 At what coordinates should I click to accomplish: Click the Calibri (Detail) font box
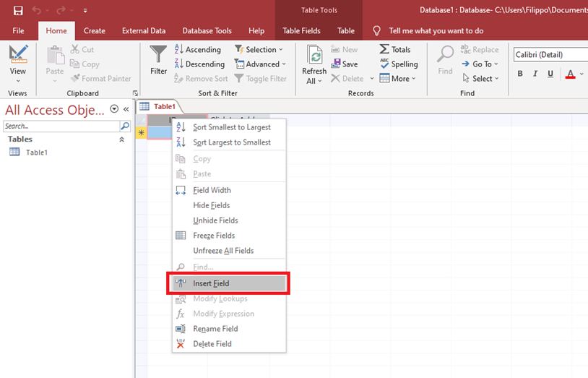[x=550, y=55]
